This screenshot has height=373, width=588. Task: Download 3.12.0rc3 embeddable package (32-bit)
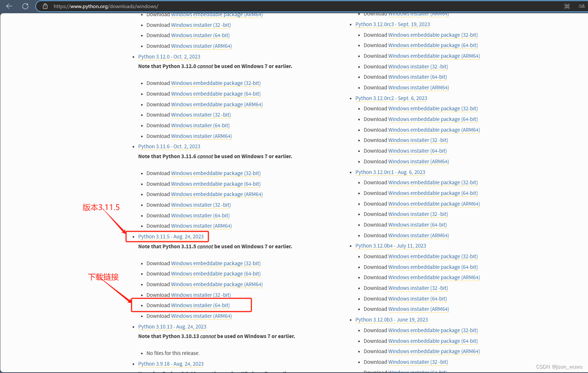(x=433, y=35)
